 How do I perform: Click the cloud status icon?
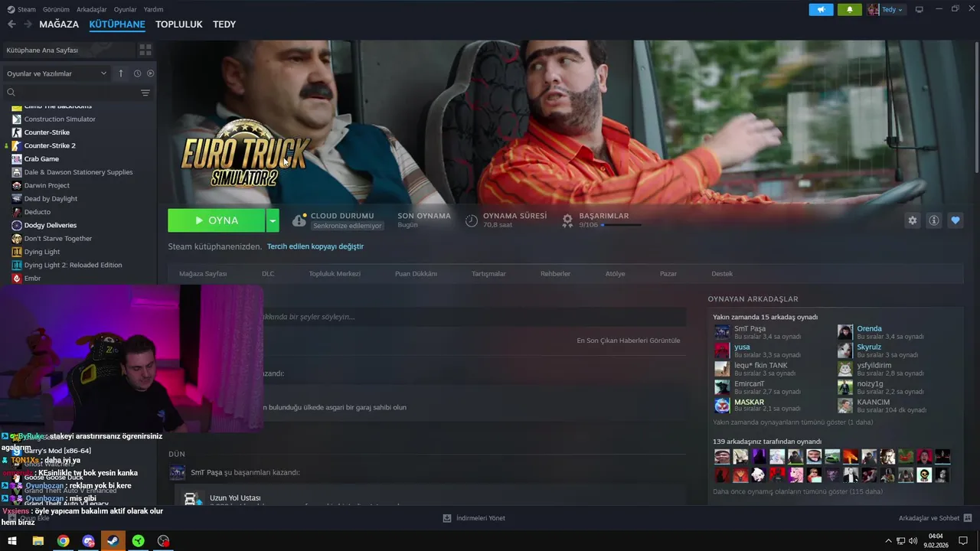[x=299, y=220]
